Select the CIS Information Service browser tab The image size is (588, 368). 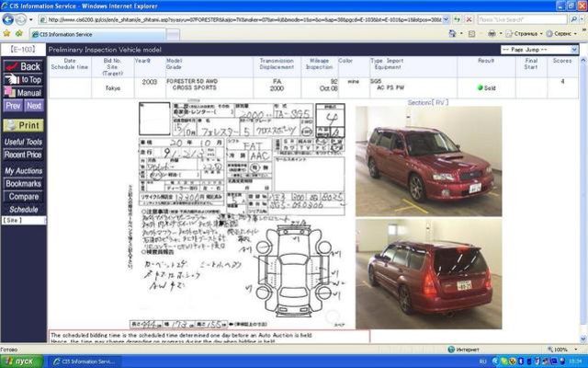coord(97,34)
